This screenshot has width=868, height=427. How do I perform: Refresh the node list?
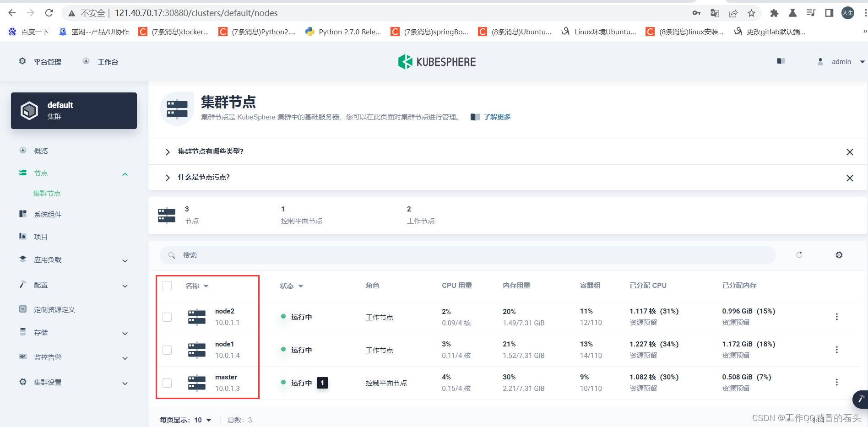[x=799, y=255]
